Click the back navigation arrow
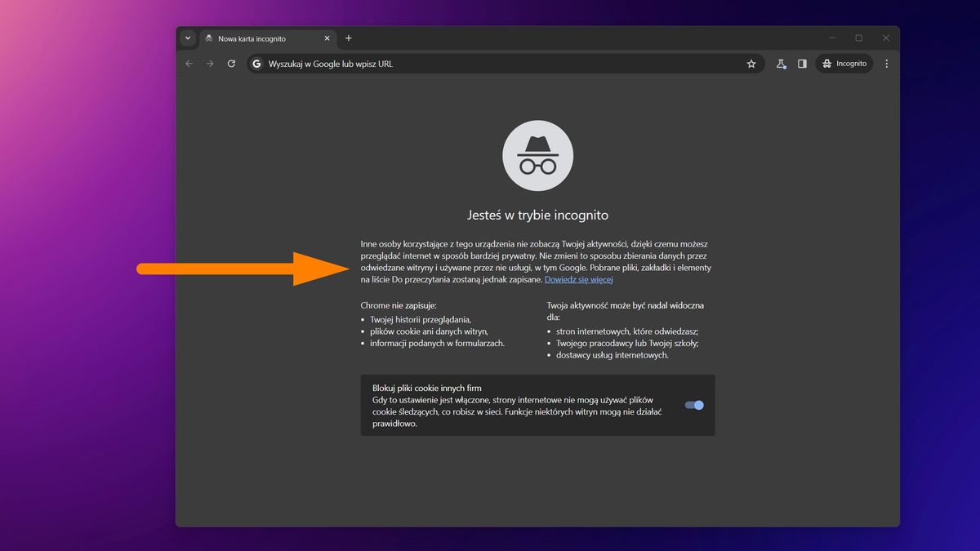 pyautogui.click(x=189, y=63)
